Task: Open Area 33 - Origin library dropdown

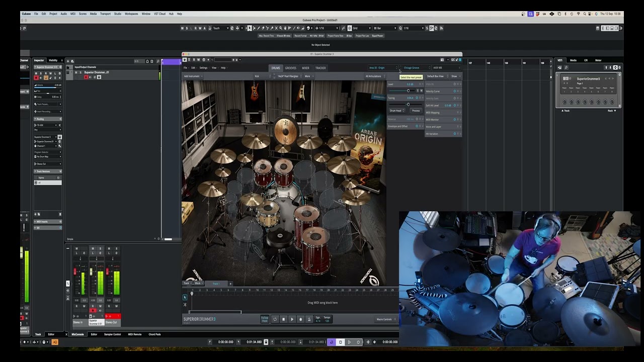Action: 383,67
